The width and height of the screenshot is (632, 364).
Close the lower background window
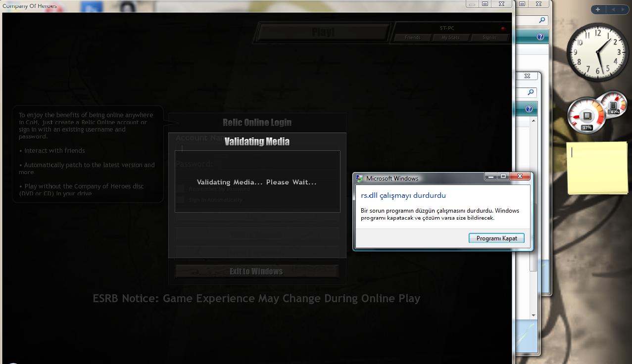tap(527, 76)
